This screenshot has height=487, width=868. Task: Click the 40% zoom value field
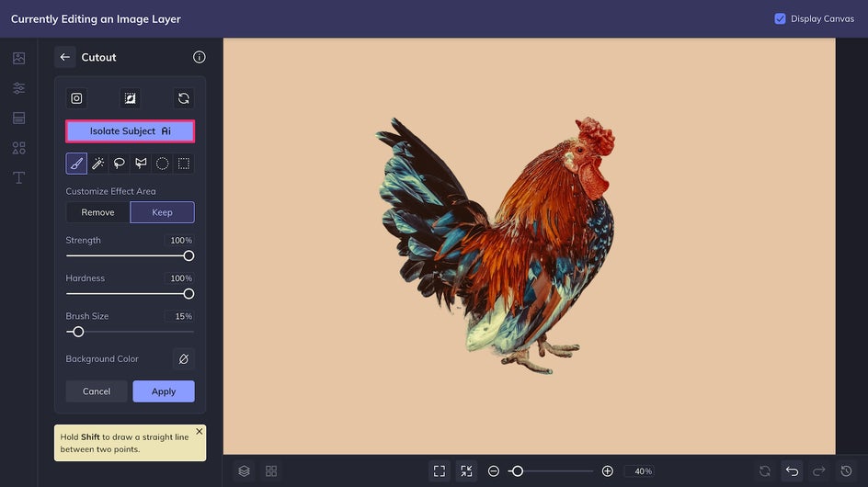point(641,471)
